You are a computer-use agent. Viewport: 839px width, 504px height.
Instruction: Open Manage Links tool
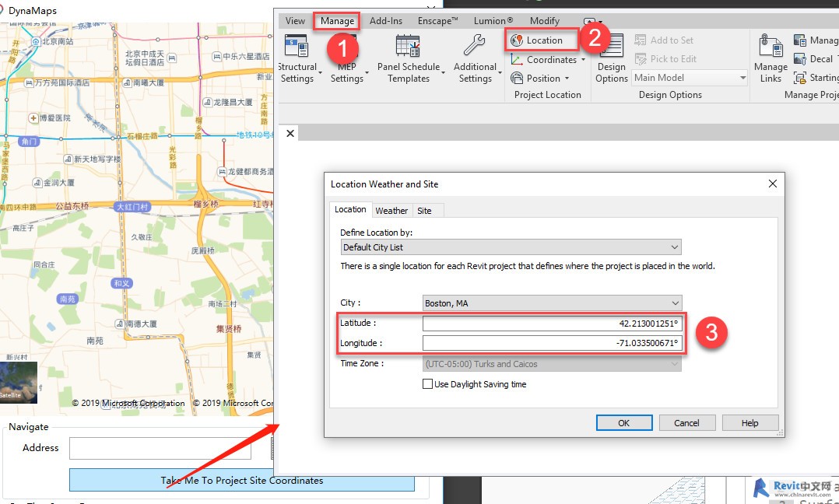pyautogui.click(x=771, y=58)
